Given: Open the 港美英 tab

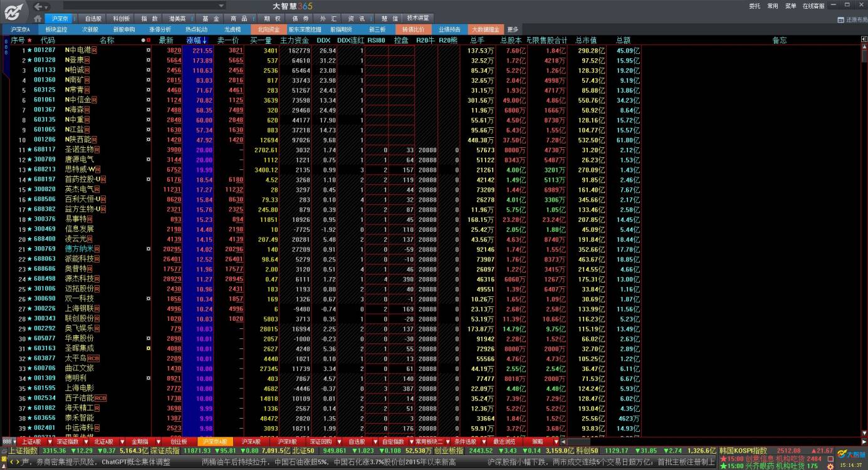Looking at the screenshot, I should click(x=177, y=19).
